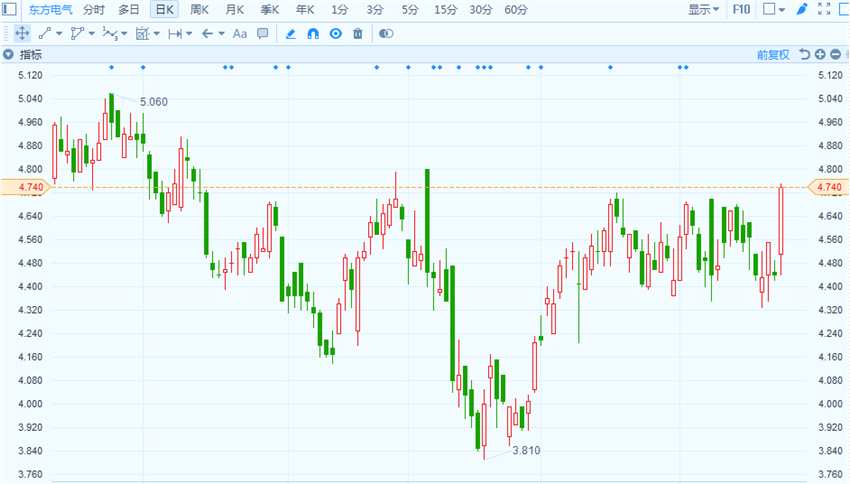
Task: Click the F10 company info button
Action: [x=742, y=9]
